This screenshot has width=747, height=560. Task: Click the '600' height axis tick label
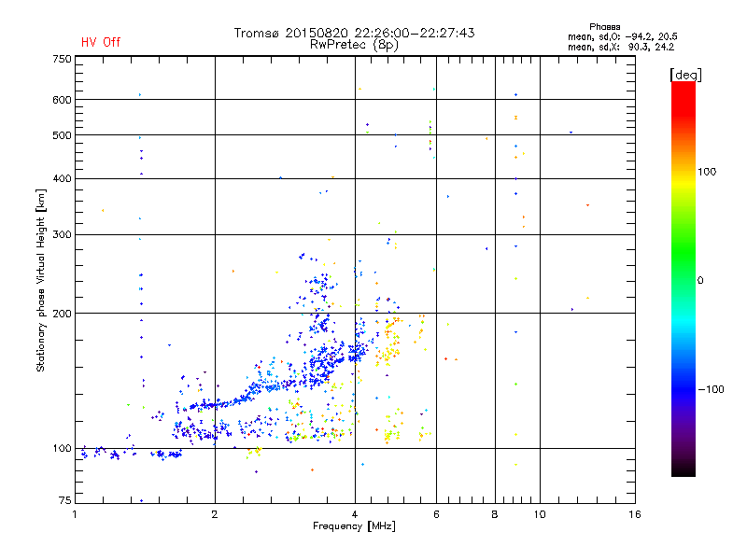pos(62,100)
